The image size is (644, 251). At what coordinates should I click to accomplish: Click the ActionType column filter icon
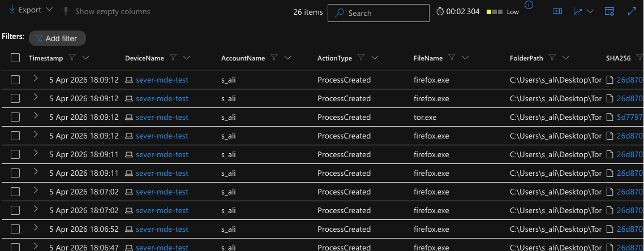point(361,58)
